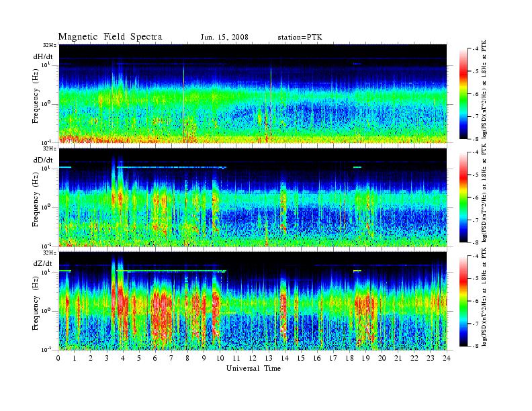Click hour 6 on Universal Time axis
This screenshot has width=532, height=411.
tap(155, 359)
